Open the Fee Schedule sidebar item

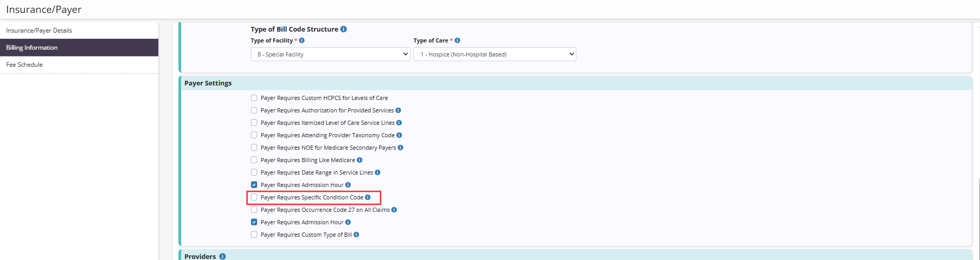pyautogui.click(x=24, y=65)
